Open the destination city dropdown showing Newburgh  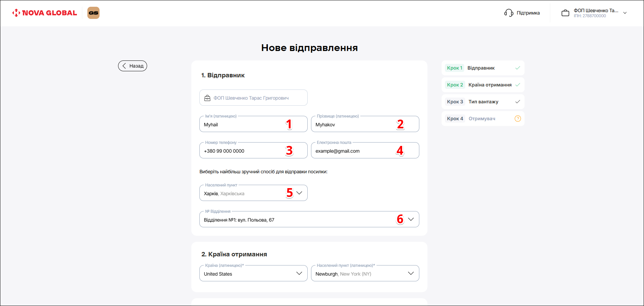click(411, 273)
